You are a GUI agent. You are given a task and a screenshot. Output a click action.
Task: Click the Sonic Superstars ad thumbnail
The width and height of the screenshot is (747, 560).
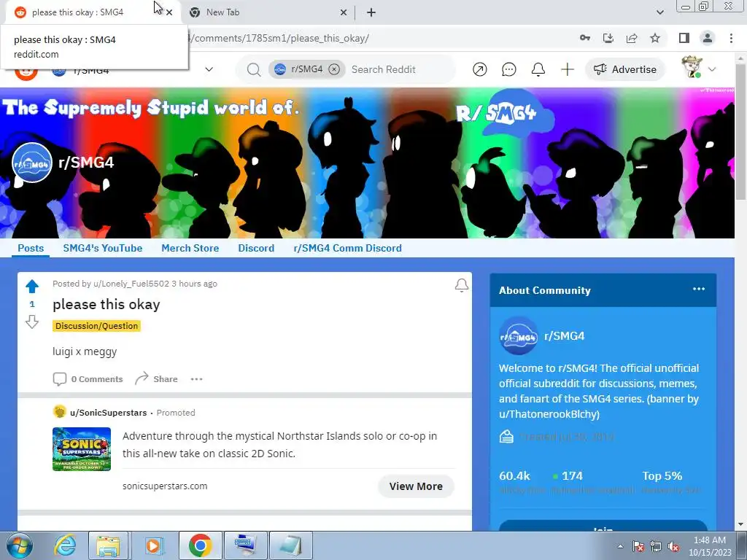[82, 449]
